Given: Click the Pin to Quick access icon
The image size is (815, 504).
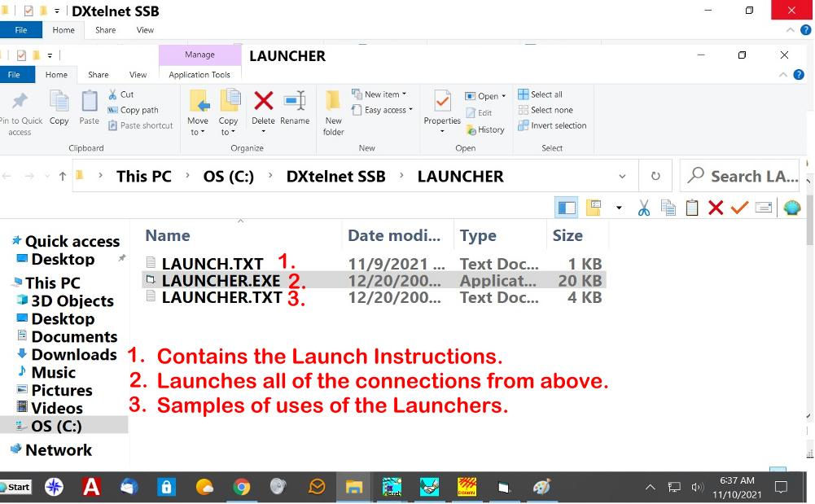Looking at the screenshot, I should 20,101.
